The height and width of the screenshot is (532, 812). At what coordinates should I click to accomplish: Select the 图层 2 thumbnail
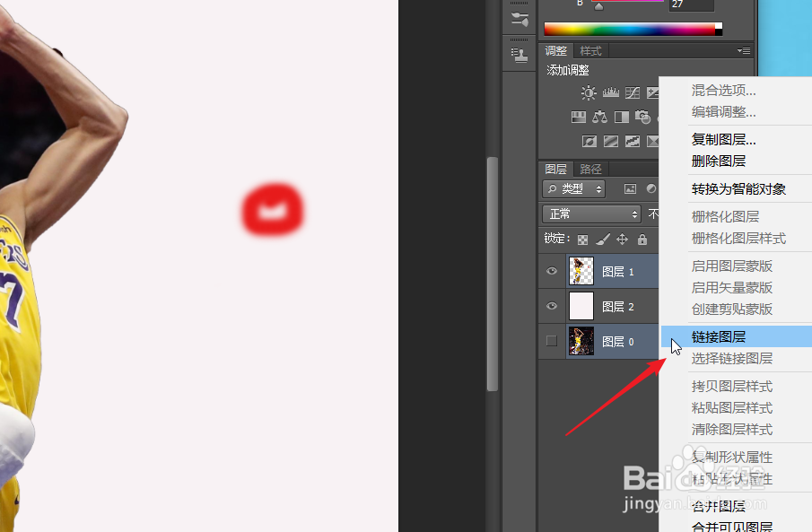tap(581, 306)
